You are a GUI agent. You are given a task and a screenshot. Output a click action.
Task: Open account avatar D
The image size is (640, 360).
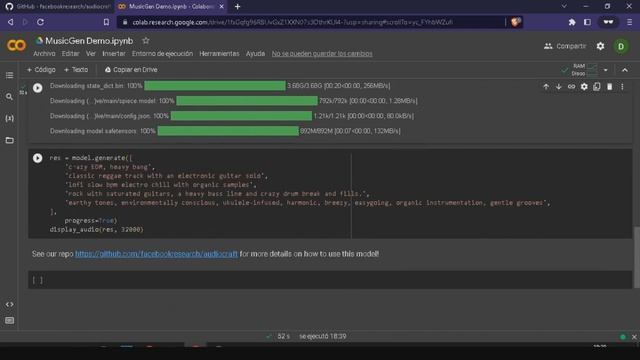pyautogui.click(x=621, y=46)
